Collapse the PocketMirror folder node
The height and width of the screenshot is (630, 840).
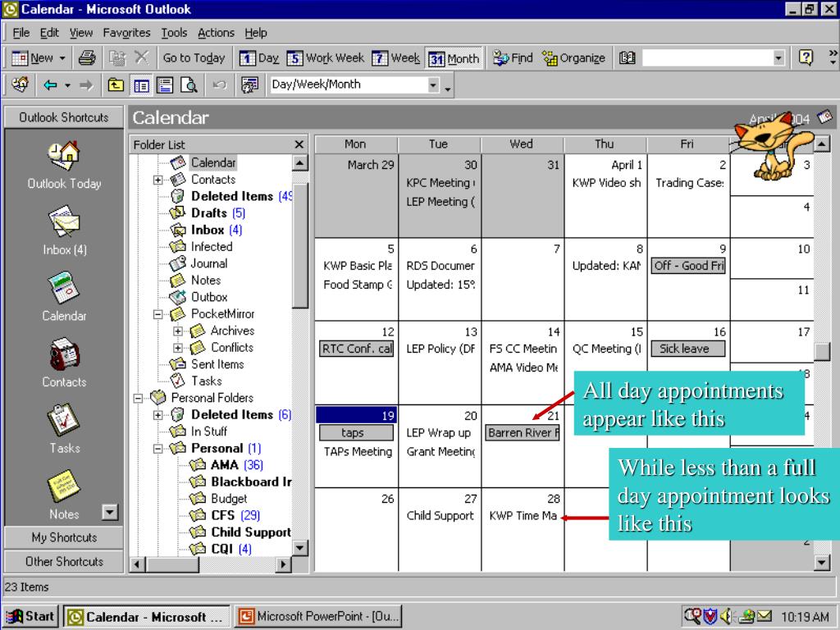(x=157, y=314)
